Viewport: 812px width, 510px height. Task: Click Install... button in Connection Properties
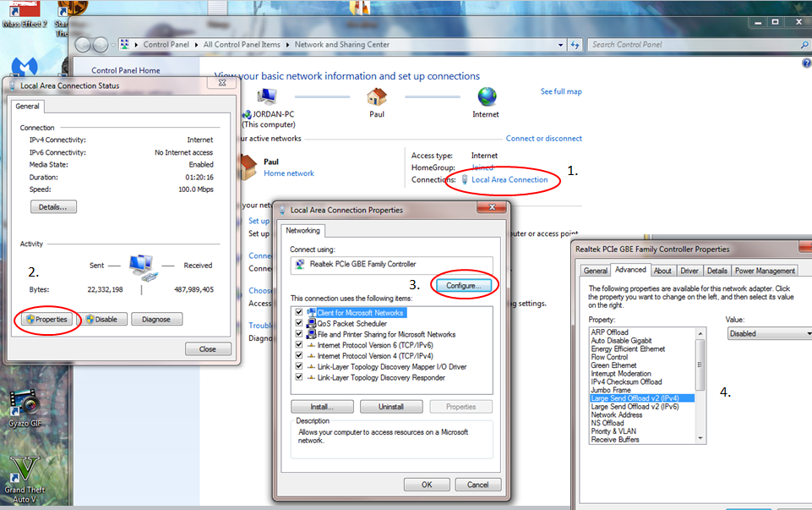click(x=322, y=407)
